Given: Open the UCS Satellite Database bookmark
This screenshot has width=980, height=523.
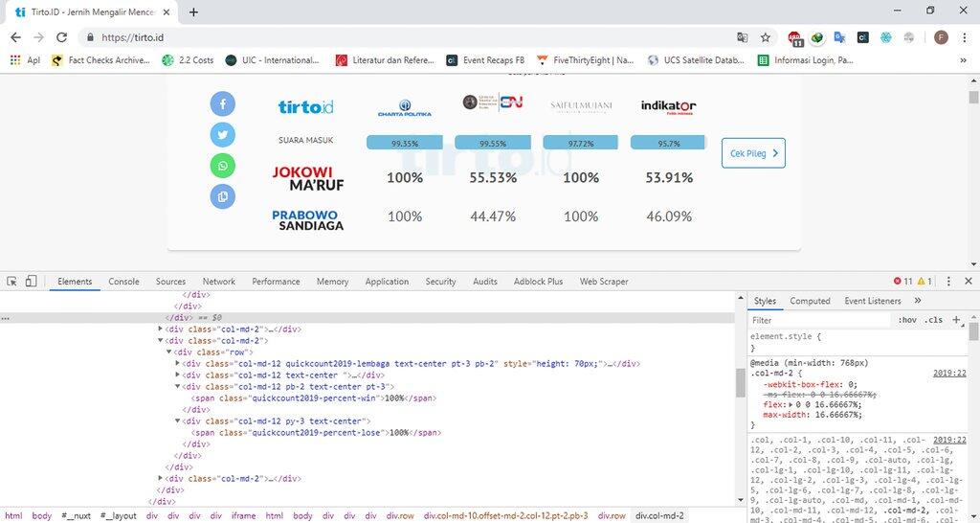Looking at the screenshot, I should pyautogui.click(x=696, y=60).
